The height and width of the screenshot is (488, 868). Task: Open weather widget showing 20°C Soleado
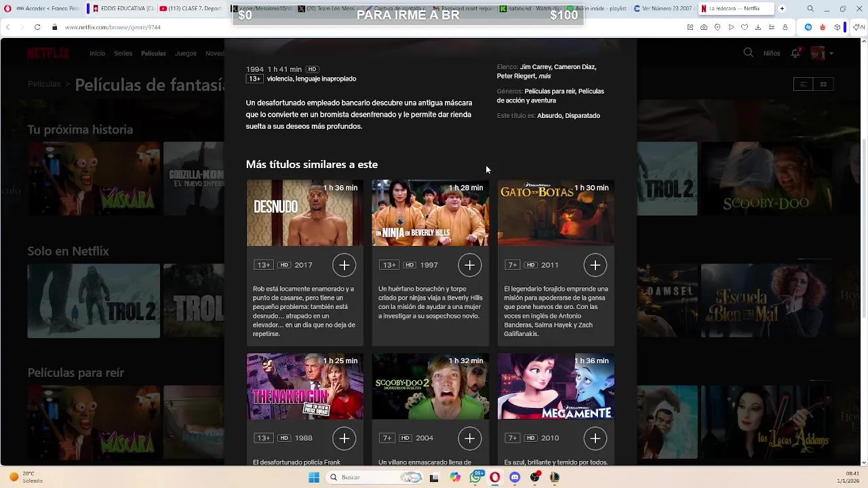click(27, 477)
